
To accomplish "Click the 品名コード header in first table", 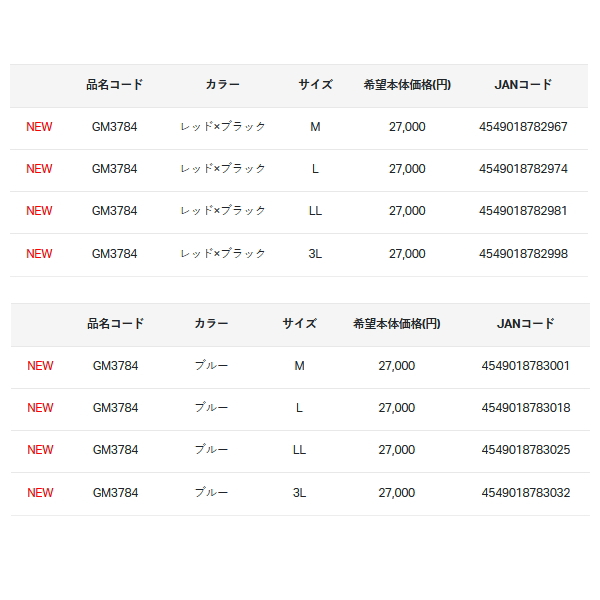I will tap(114, 85).
